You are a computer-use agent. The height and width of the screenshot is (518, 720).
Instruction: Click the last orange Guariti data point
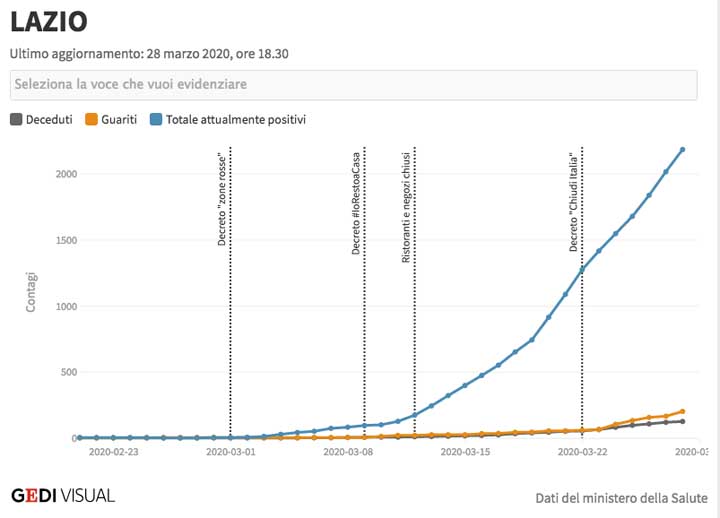pyautogui.click(x=682, y=411)
